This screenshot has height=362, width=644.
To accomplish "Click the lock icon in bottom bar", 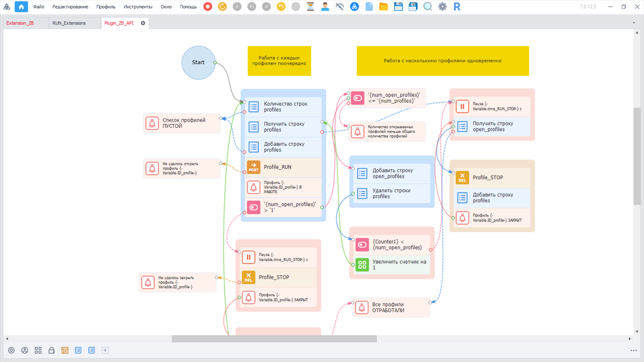I will (x=51, y=350).
